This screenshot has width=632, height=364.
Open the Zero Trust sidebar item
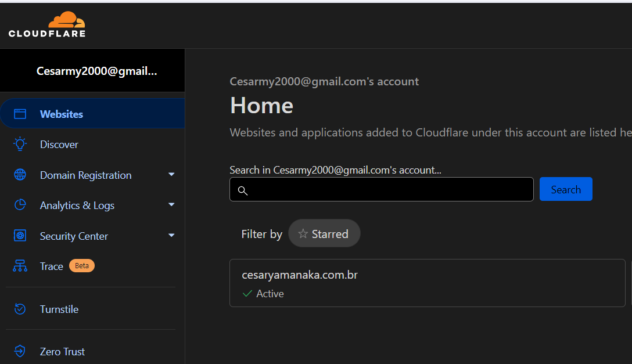tap(93, 351)
